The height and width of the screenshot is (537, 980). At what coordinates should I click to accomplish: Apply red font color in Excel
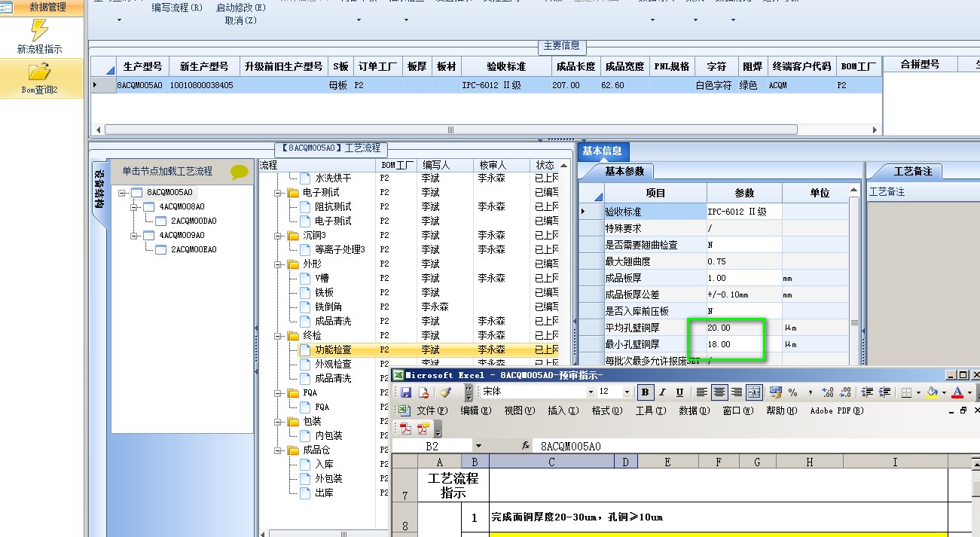point(957,392)
